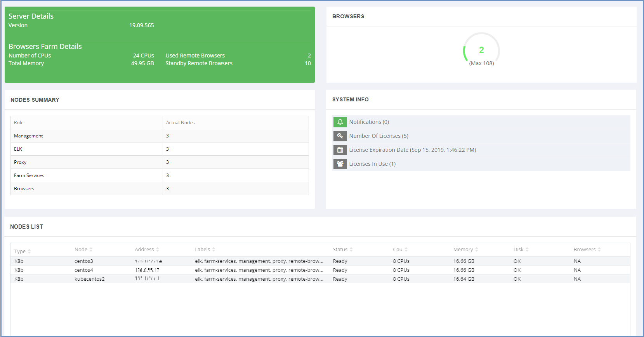This screenshot has height=337, width=644.
Task: Click the browsers usage gauge showing 2
Action: (481, 50)
